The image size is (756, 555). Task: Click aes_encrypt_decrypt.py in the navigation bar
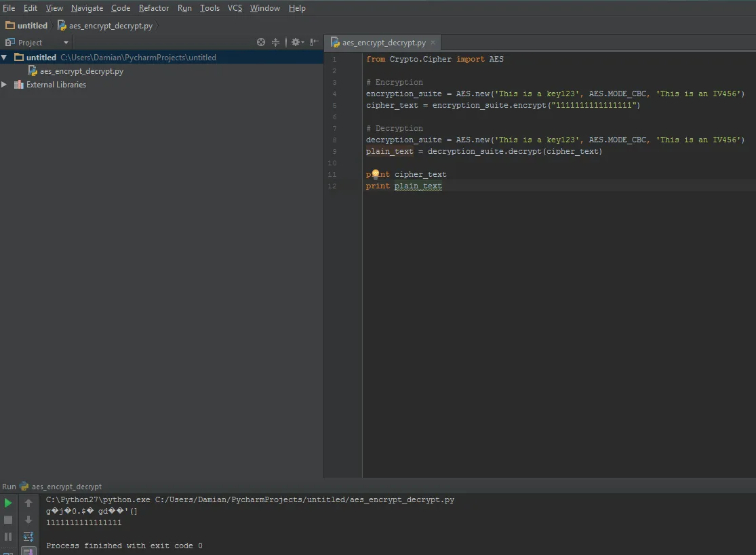click(x=110, y=26)
